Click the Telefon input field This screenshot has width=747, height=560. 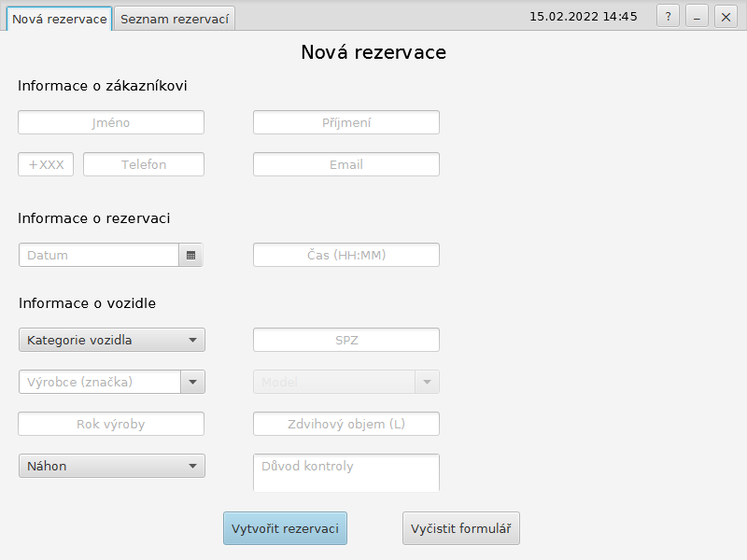point(144,164)
